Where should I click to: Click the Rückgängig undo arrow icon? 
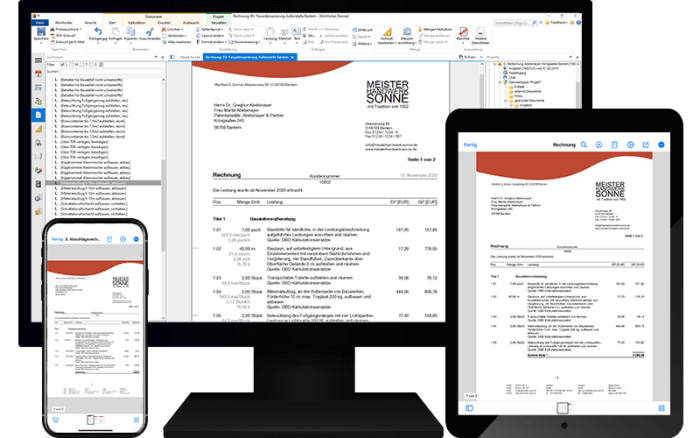click(98, 31)
